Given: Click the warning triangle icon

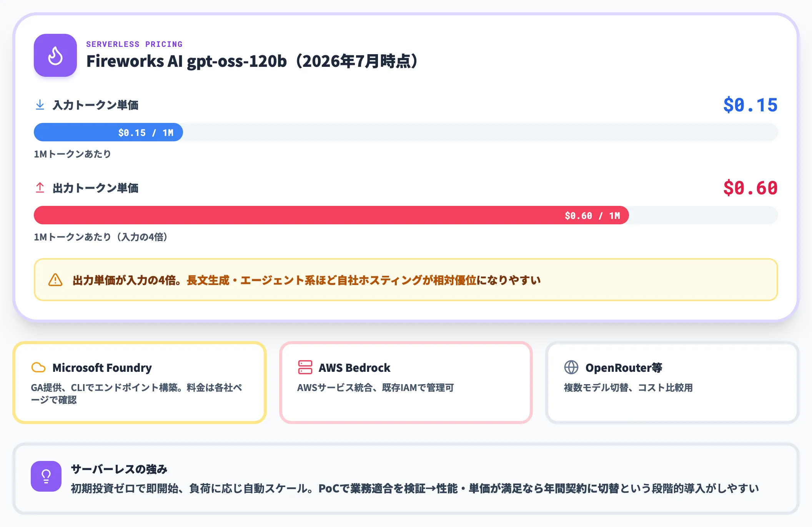Looking at the screenshot, I should 55,280.
